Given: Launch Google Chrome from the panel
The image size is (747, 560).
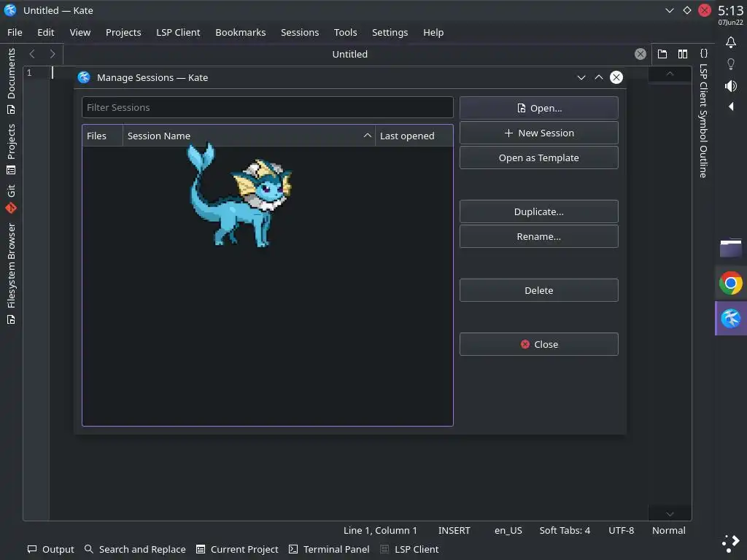Looking at the screenshot, I should click(x=731, y=284).
